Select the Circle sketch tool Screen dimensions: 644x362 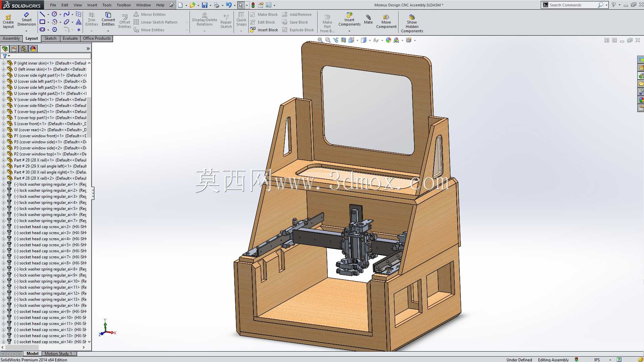[x=54, y=14]
